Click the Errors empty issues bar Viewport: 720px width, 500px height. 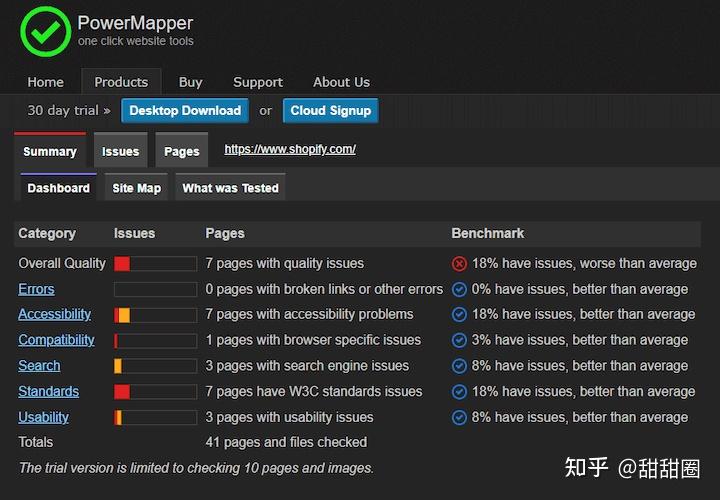pos(156,289)
